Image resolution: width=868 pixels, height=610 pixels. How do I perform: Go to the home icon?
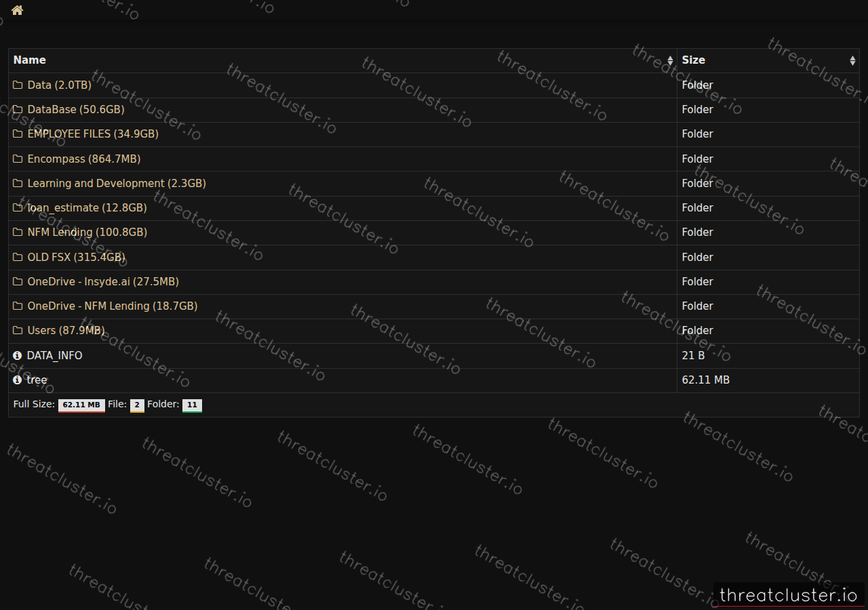pyautogui.click(x=18, y=10)
